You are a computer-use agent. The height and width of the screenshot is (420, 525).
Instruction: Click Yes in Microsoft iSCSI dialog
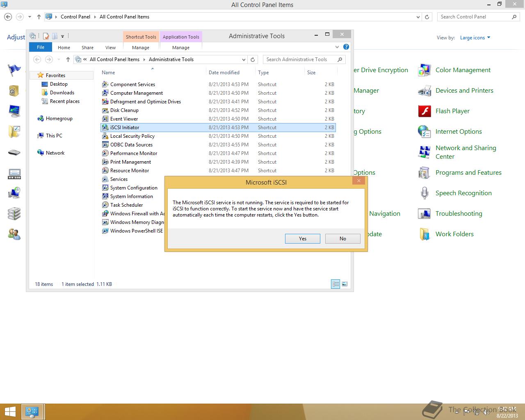302,239
